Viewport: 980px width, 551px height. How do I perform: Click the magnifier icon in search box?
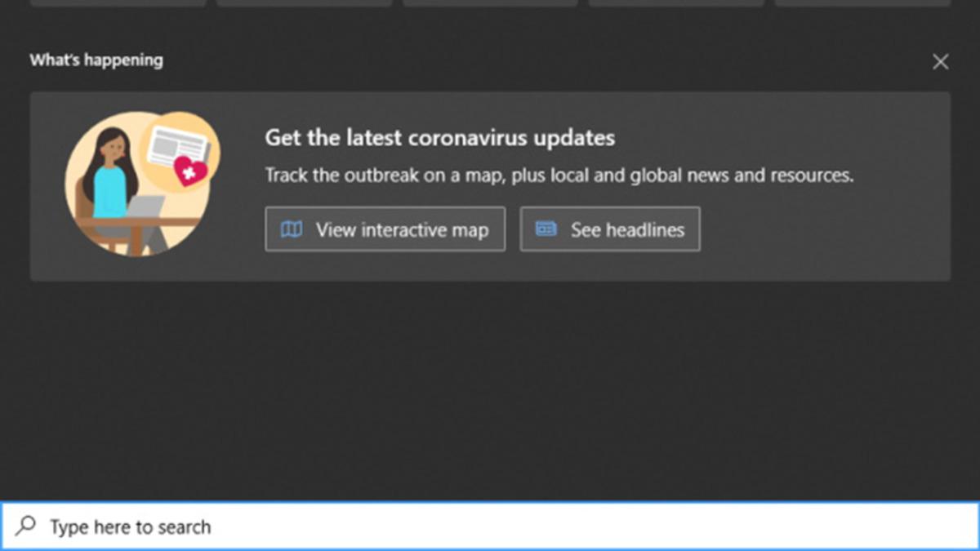tap(26, 526)
